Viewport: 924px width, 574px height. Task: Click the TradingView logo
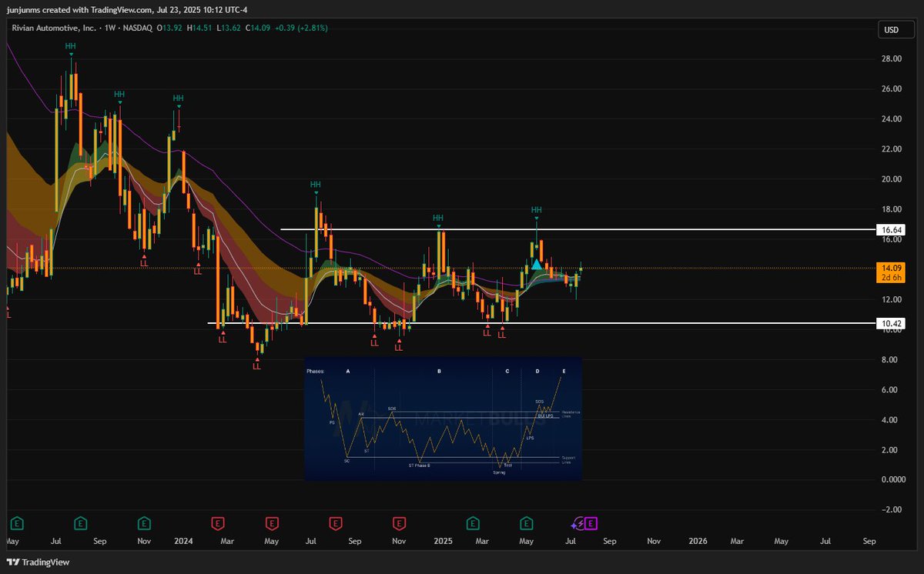tap(38, 562)
